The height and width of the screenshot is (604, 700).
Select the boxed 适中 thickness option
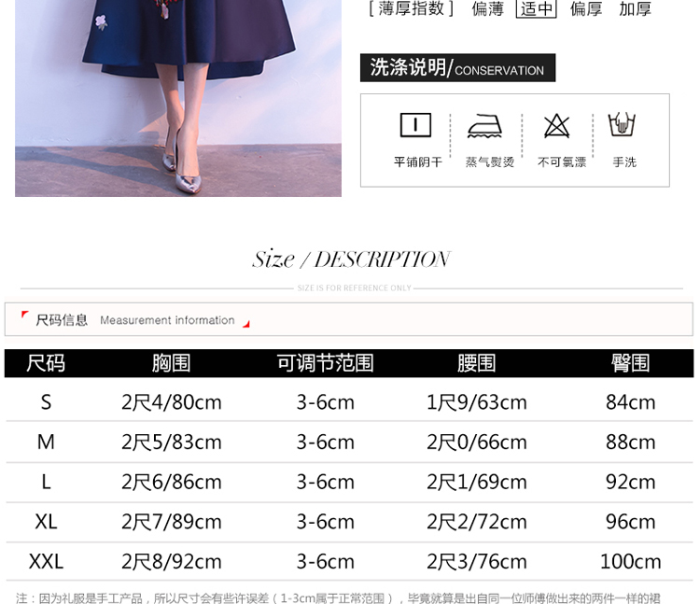[x=537, y=9]
